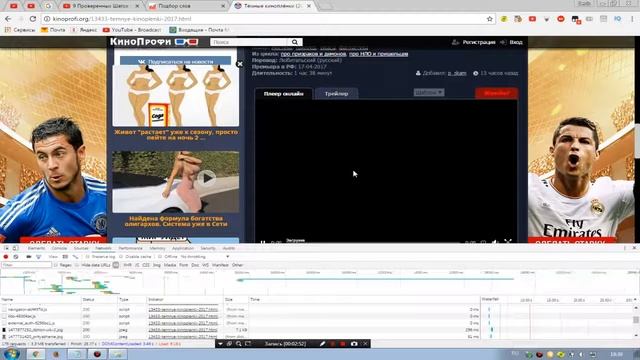
Task: Click the video ad thumbnail with play button
Action: coord(176,182)
